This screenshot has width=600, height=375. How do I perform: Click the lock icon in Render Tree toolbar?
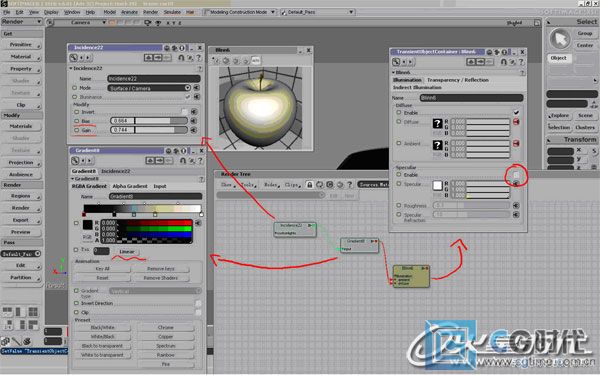click(x=310, y=185)
